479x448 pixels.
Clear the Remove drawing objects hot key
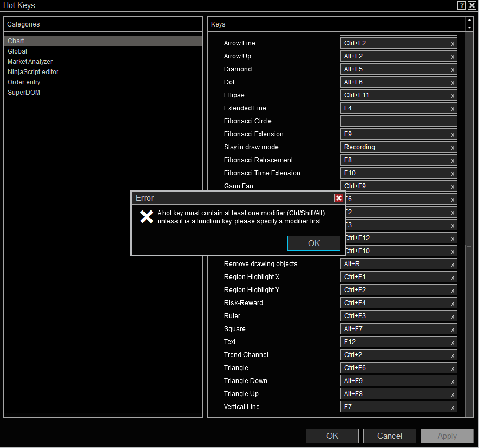pos(452,265)
